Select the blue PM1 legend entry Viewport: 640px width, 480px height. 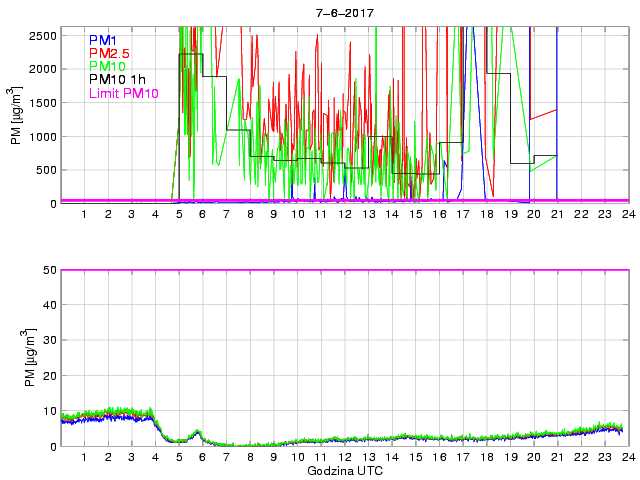click(101, 39)
